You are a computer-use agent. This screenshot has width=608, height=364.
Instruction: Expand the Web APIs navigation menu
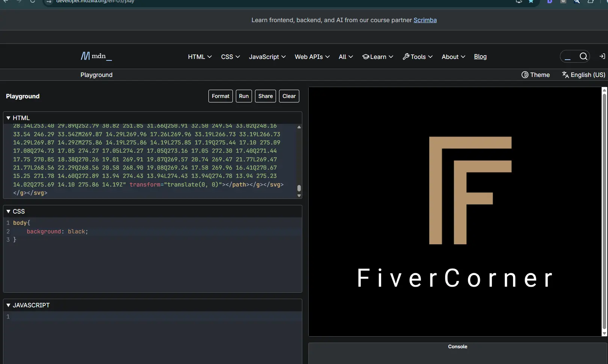[x=312, y=57]
